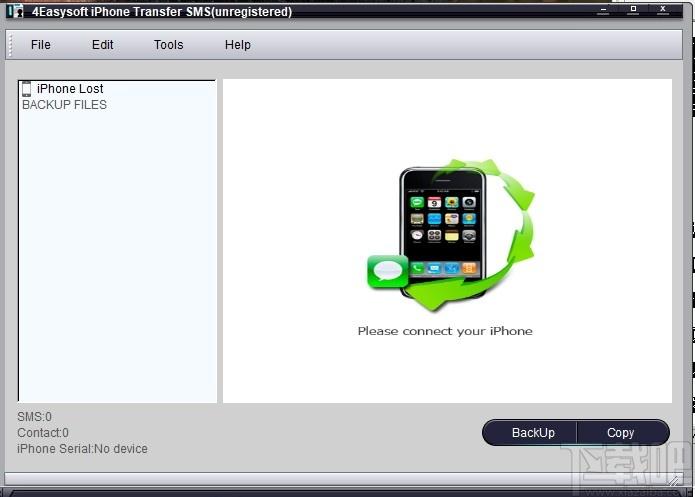Viewport: 695px width, 497px height.
Task: Click the 'Please connect your iPhone' text
Action: pos(445,331)
